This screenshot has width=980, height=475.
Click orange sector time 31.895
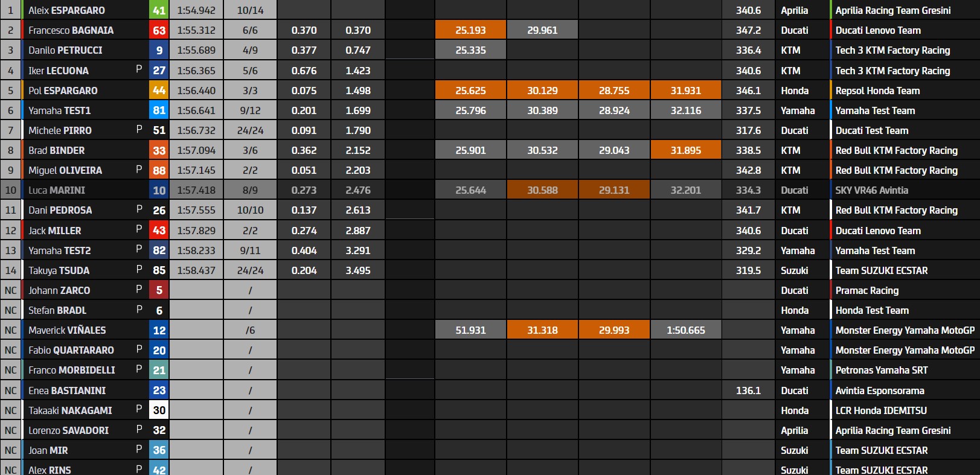686,150
